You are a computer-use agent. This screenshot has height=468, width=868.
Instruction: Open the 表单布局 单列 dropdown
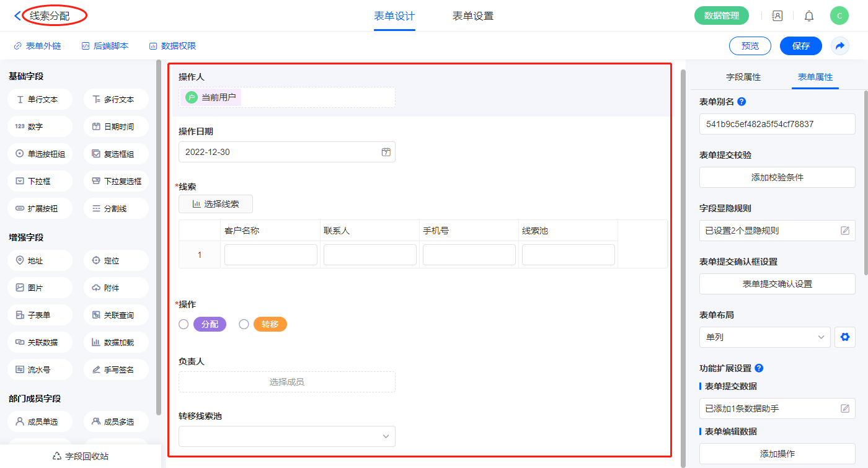pyautogui.click(x=764, y=337)
